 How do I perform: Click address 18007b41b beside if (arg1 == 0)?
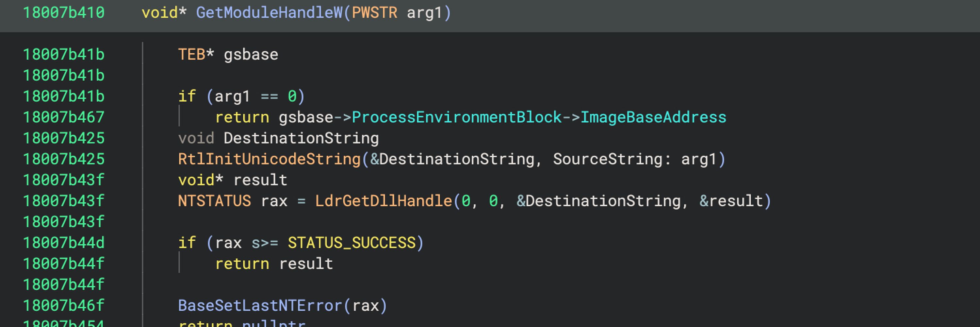[63, 96]
